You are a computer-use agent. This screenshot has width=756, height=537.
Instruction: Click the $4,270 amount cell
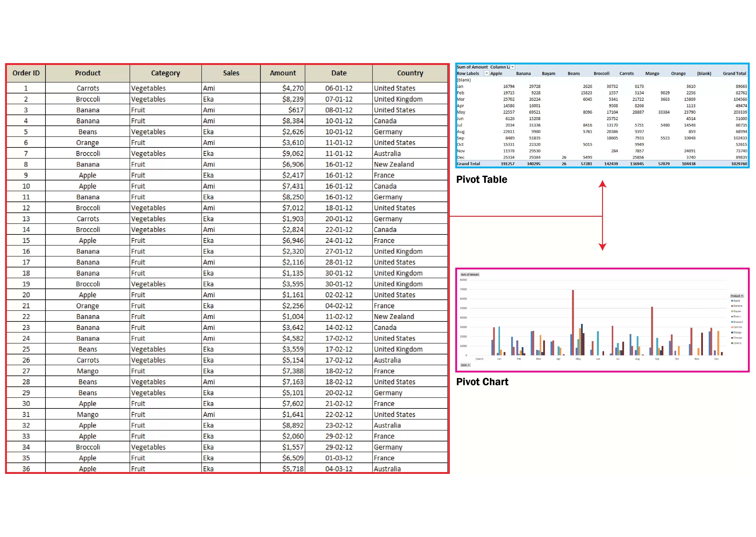[x=282, y=88]
